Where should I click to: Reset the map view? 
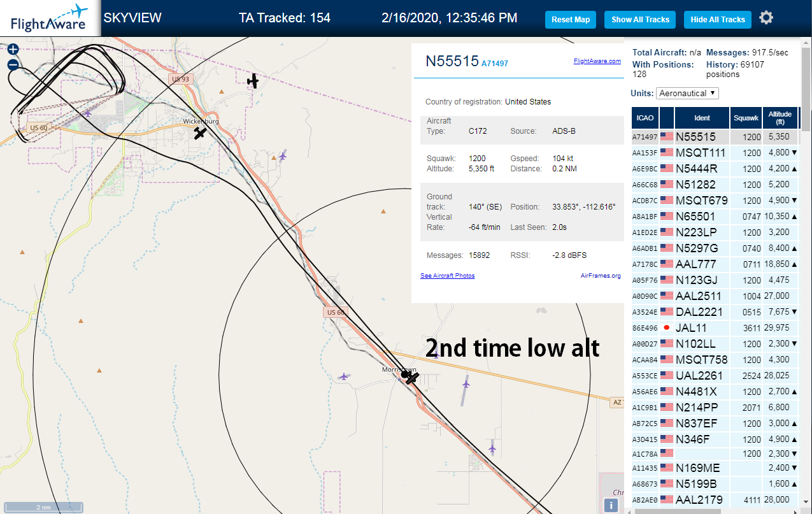pyautogui.click(x=571, y=19)
